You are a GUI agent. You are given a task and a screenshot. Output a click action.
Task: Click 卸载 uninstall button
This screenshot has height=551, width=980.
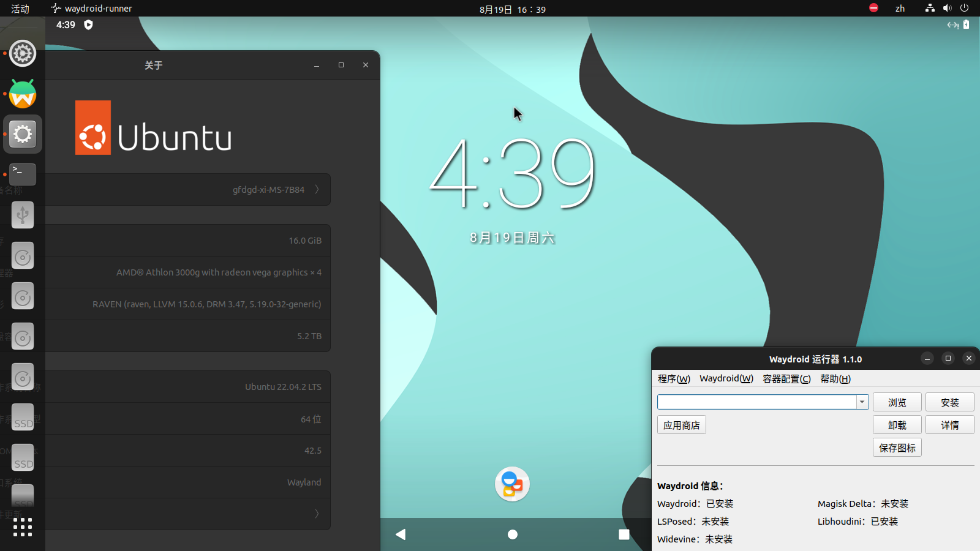pyautogui.click(x=897, y=425)
